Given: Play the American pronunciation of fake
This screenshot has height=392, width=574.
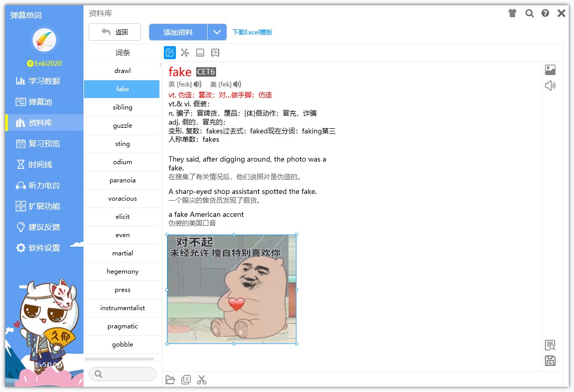Looking at the screenshot, I should [236, 84].
